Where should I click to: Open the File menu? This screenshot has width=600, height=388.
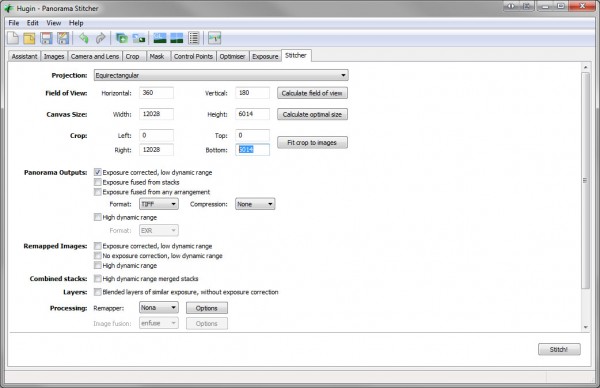click(x=14, y=23)
